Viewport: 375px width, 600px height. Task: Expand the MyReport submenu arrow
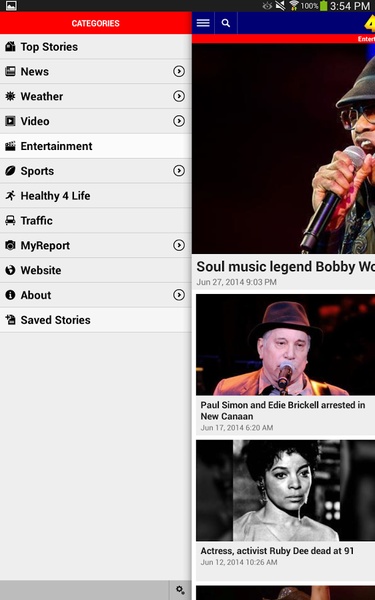pyautogui.click(x=179, y=245)
